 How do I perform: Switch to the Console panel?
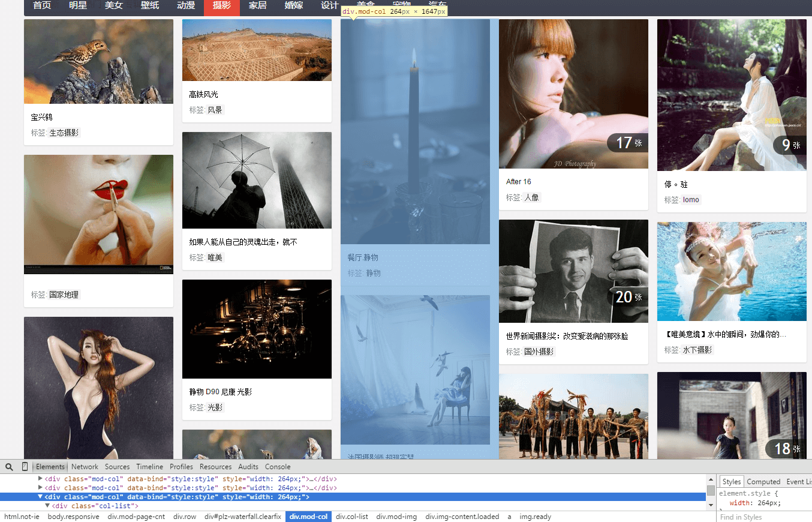pos(278,467)
